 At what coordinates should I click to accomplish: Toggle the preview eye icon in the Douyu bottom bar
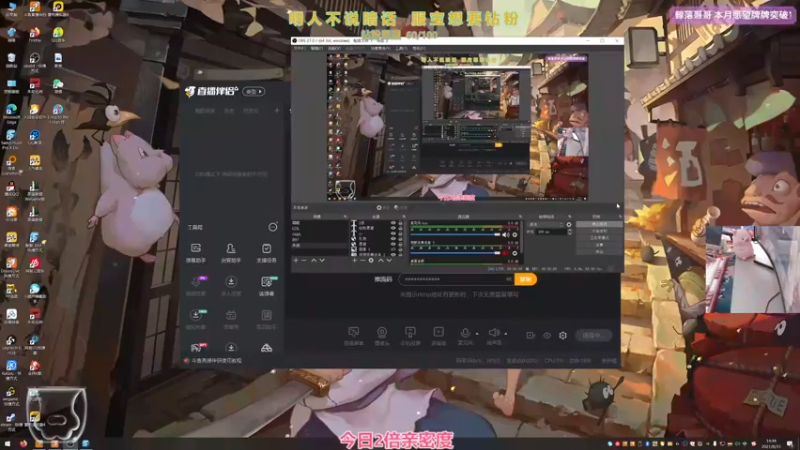pos(547,335)
